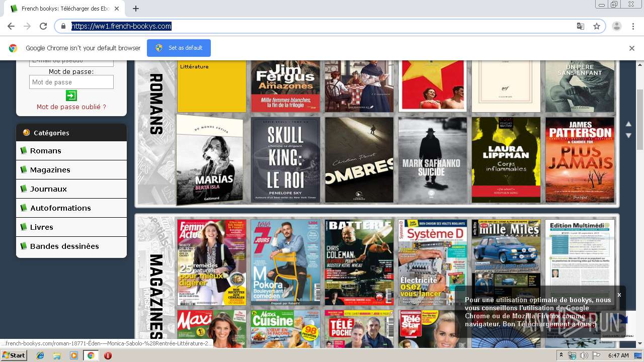Image resolution: width=644 pixels, height=362 pixels.
Task: Click the padlock site info icon
Action: 63,26
